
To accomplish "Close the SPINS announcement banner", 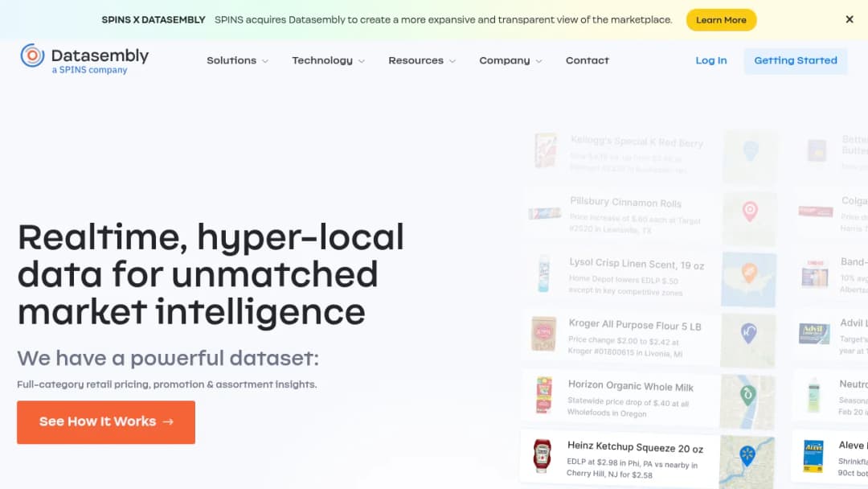I will click(x=850, y=19).
